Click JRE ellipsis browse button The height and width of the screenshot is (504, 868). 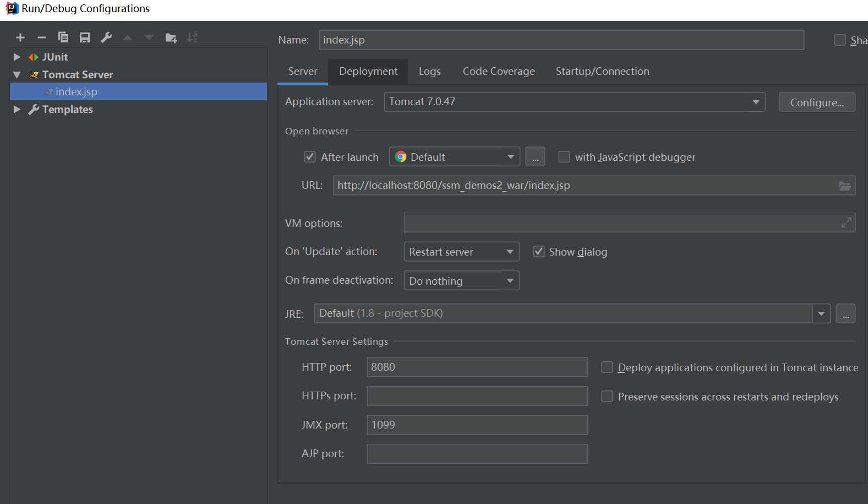[x=845, y=313]
